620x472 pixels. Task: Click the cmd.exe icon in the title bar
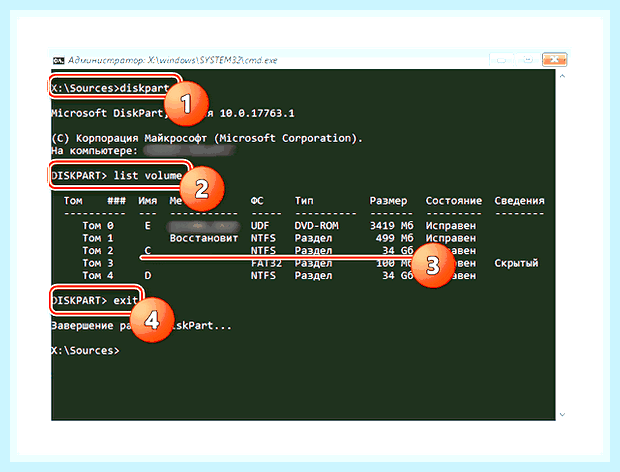tap(59, 60)
